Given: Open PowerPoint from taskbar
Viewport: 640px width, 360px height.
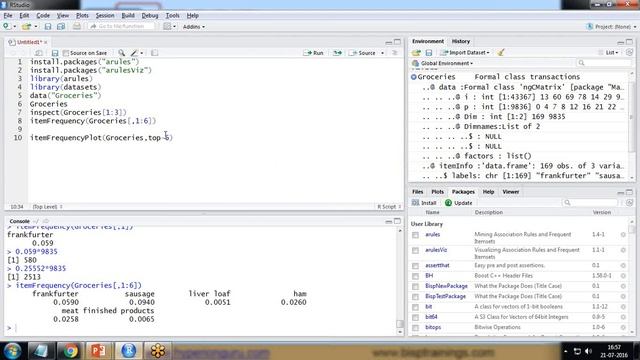Looking at the screenshot, I should click(x=98, y=351).
